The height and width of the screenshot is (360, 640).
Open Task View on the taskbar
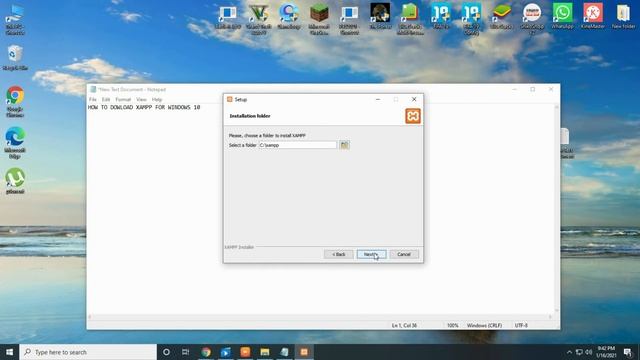pos(185,352)
